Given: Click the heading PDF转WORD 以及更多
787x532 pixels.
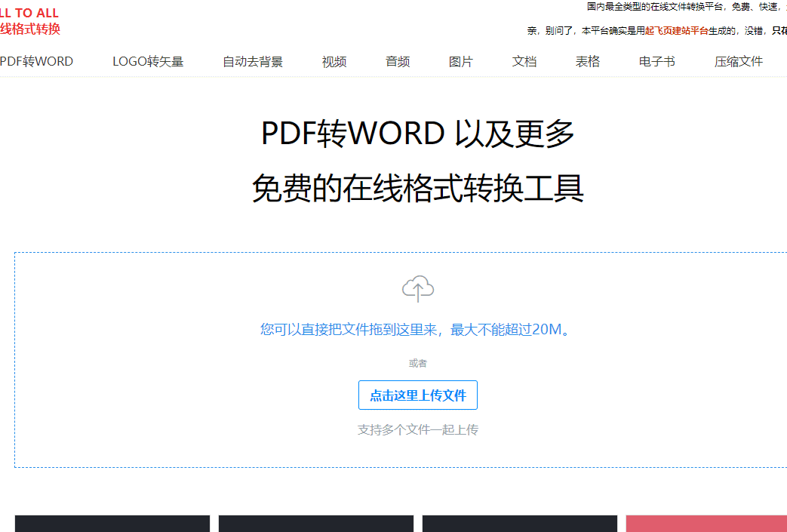Looking at the screenshot, I should click(x=418, y=134).
